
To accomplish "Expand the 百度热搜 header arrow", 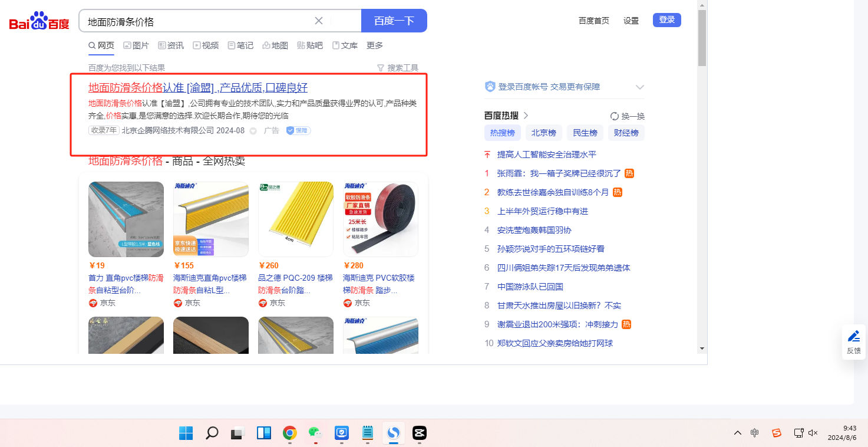I will coord(526,116).
